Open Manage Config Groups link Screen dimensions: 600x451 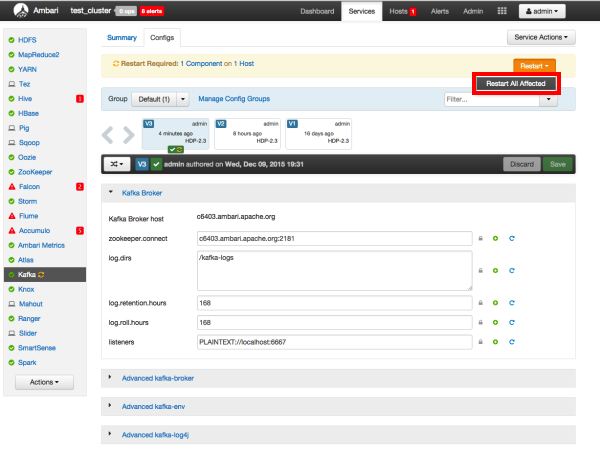[x=234, y=99]
